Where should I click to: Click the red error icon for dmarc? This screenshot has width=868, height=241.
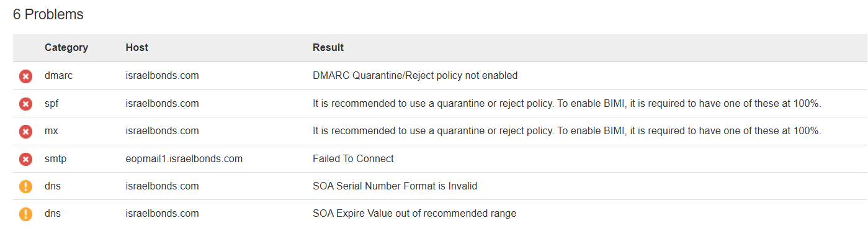25,76
